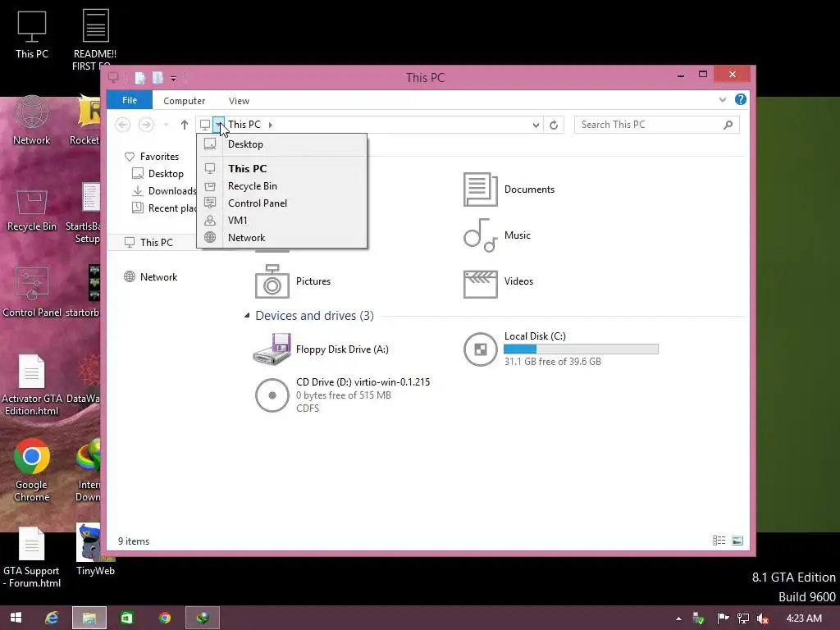
Task: Select the Floppy Disk Drive (A:) icon
Action: [x=272, y=349]
